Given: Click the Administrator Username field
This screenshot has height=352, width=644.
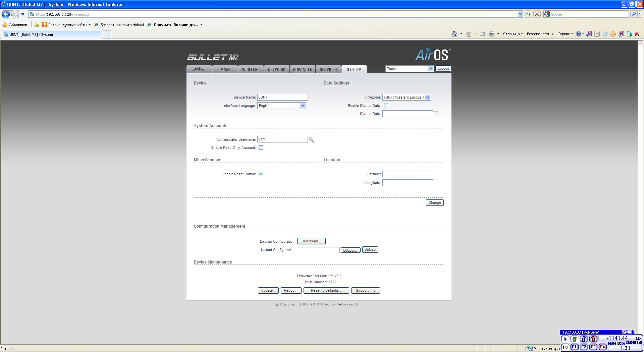Looking at the screenshot, I should click(x=282, y=139).
